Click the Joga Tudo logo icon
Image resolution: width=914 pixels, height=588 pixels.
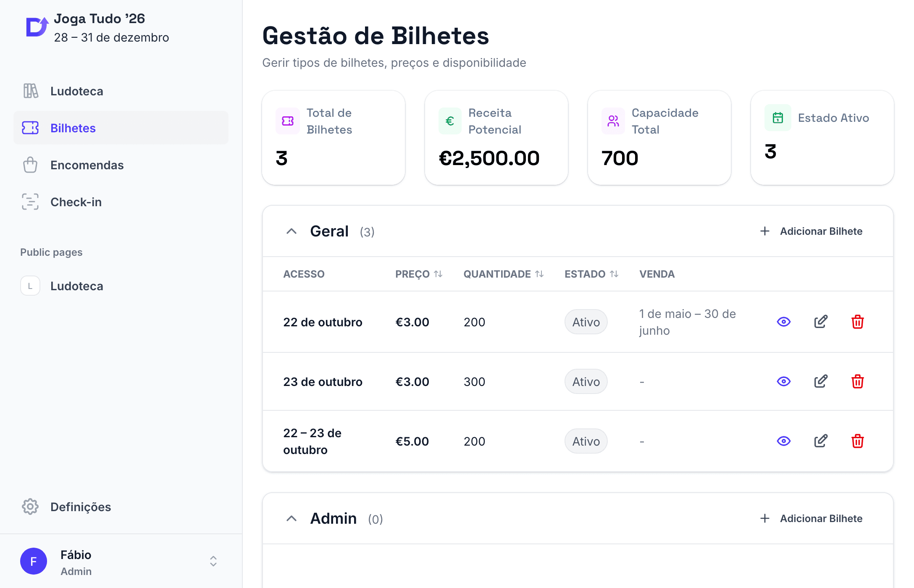[37, 27]
